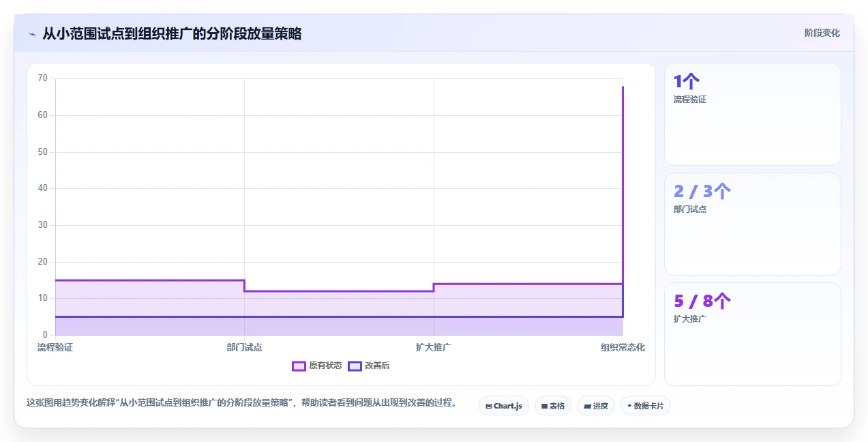Click the blue 改善后 legend swatch

point(355,366)
